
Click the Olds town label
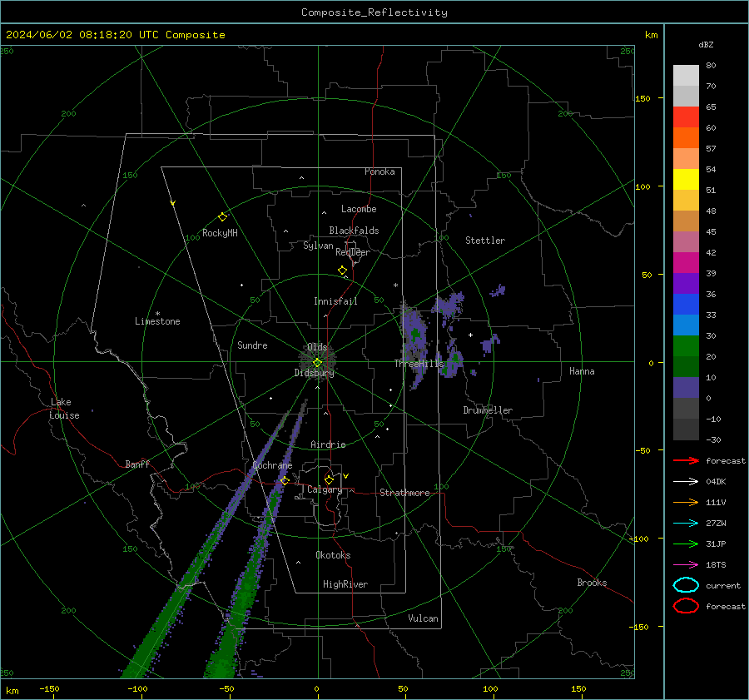point(317,347)
